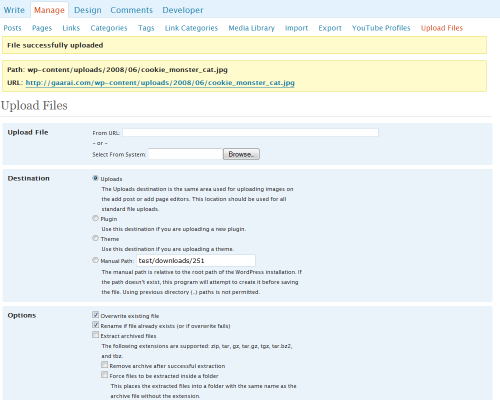Select the Manual Path radio button
This screenshot has height=400, width=500.
click(x=95, y=260)
